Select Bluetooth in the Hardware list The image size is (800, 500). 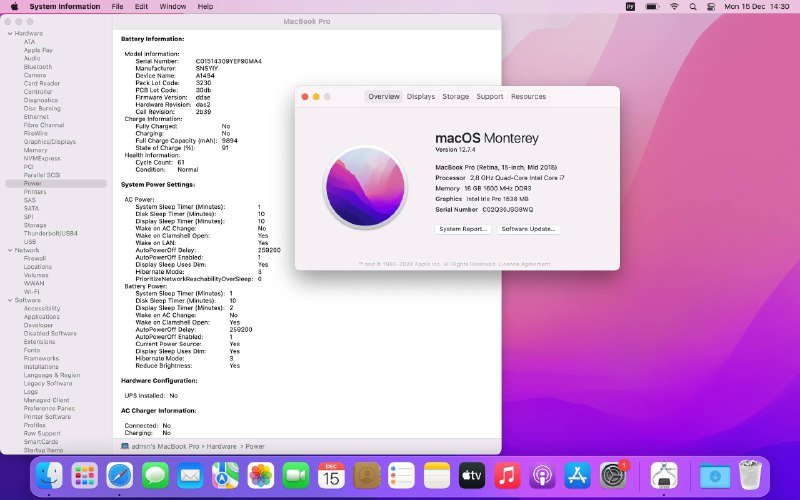tap(38, 67)
